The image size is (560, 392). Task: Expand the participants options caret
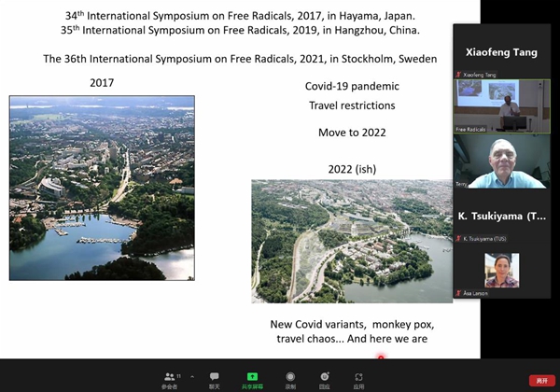click(192, 376)
